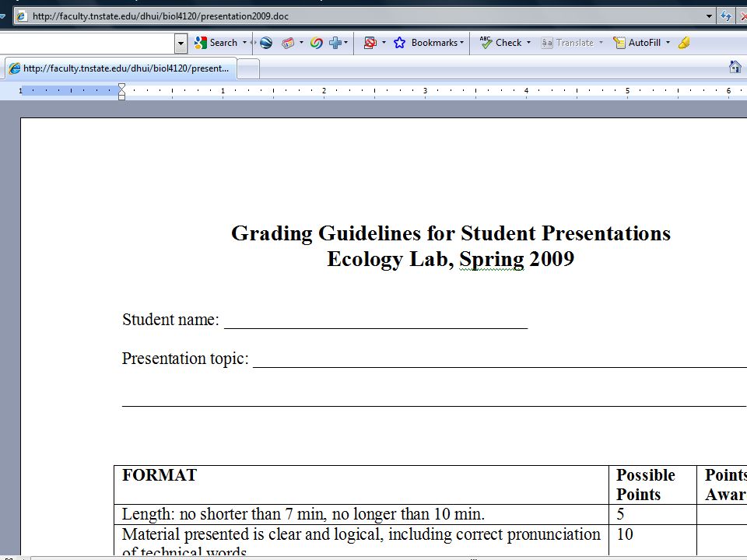Click the AutoFill form icon
Viewport: 747px width, 560px height.
(x=619, y=43)
